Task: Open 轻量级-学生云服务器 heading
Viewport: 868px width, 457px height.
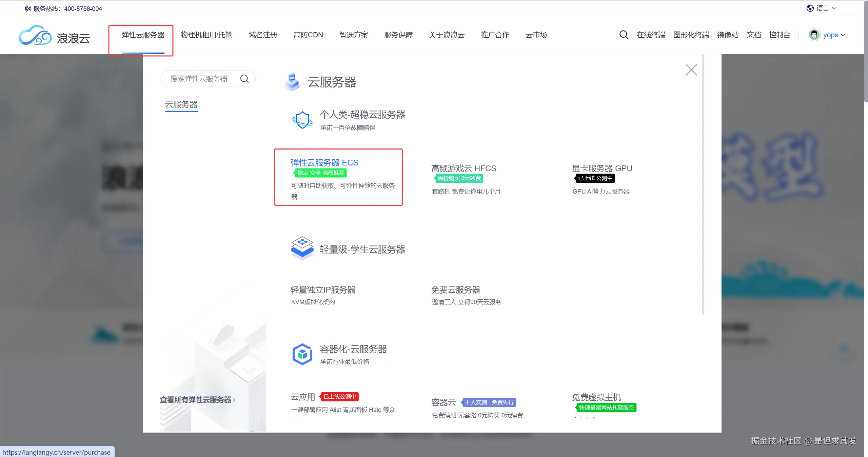Action: (x=362, y=250)
